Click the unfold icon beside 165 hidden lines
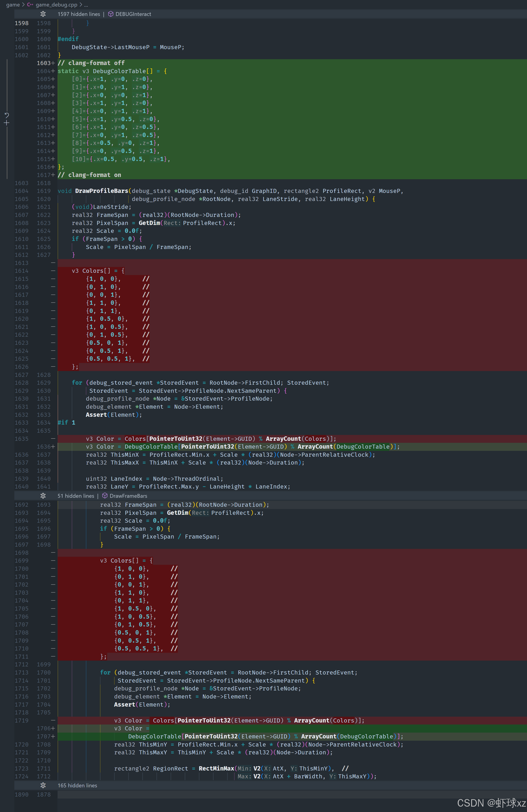Screen dimensions: 527x812 (x=43, y=785)
